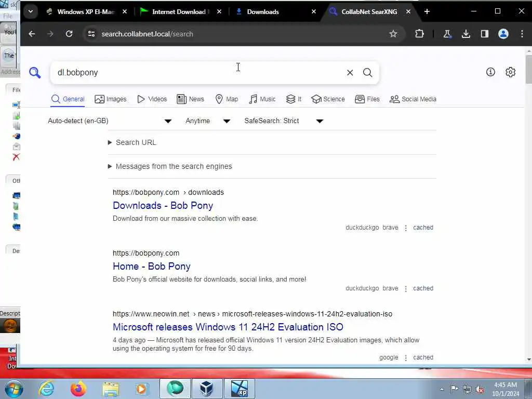Open the Windows Start orb

[14, 389]
